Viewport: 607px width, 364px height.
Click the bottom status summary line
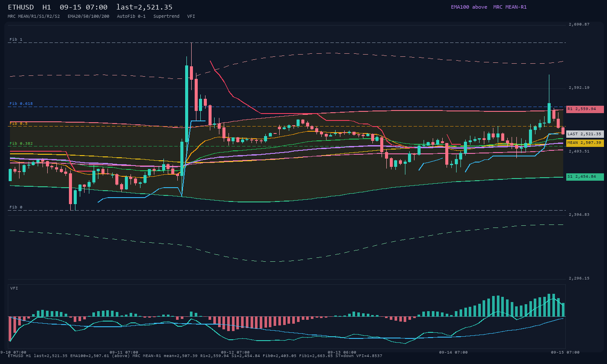195,356
